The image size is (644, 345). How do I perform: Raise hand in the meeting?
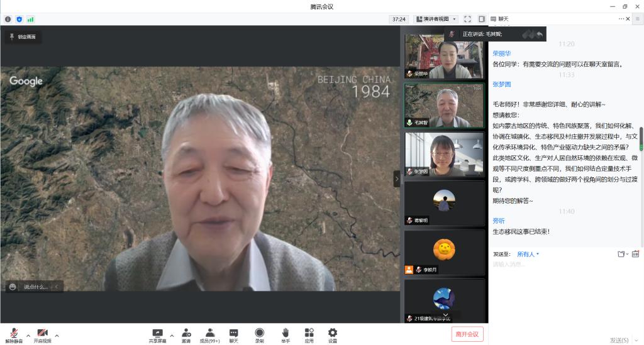(285, 334)
